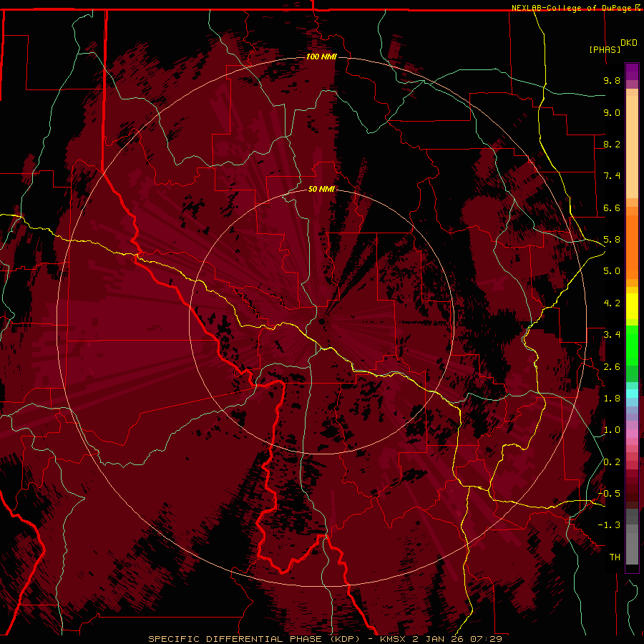Viewport: 644px width, 644px height.
Task: Pick the cyan segment of the color scale
Action: [632, 394]
